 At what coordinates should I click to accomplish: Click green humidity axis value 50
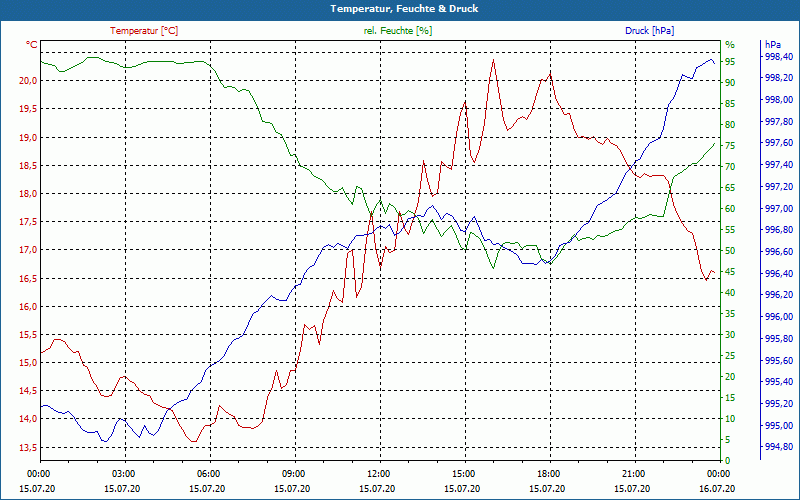tap(730, 251)
